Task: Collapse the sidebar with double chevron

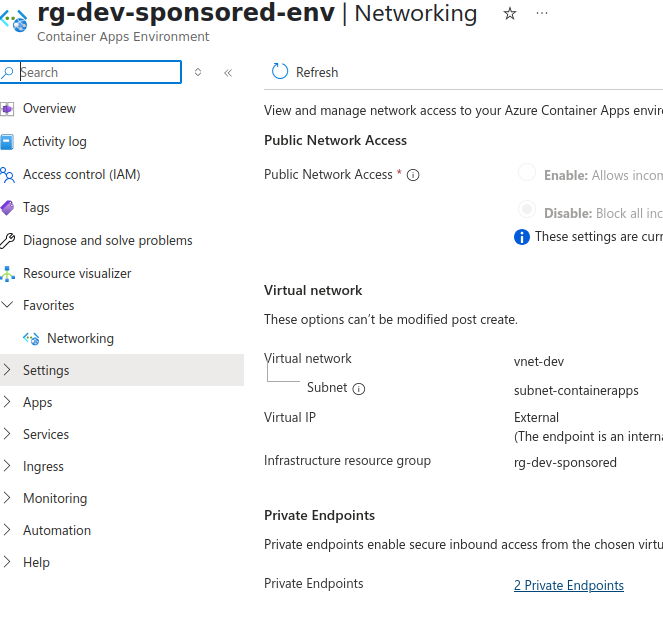Action: (x=228, y=73)
